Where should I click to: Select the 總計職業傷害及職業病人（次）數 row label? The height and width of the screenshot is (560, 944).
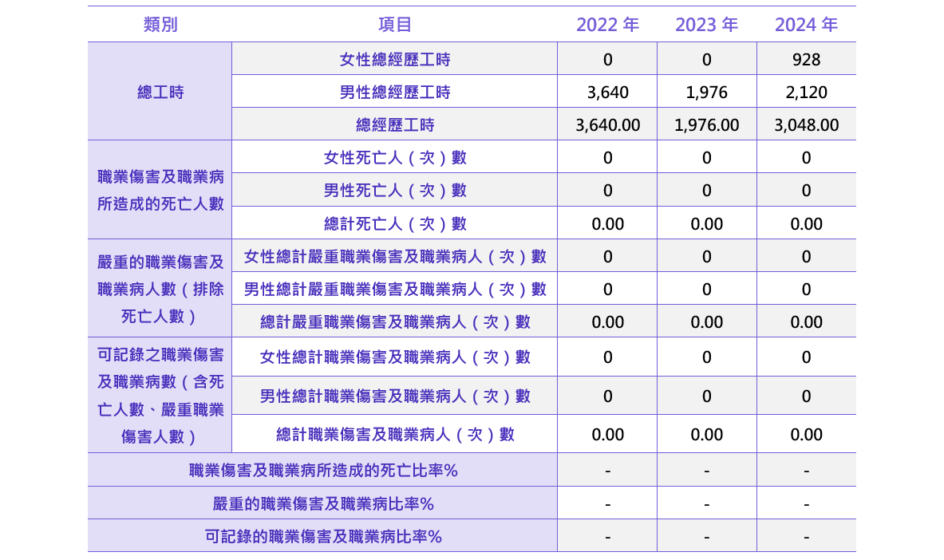(x=394, y=434)
